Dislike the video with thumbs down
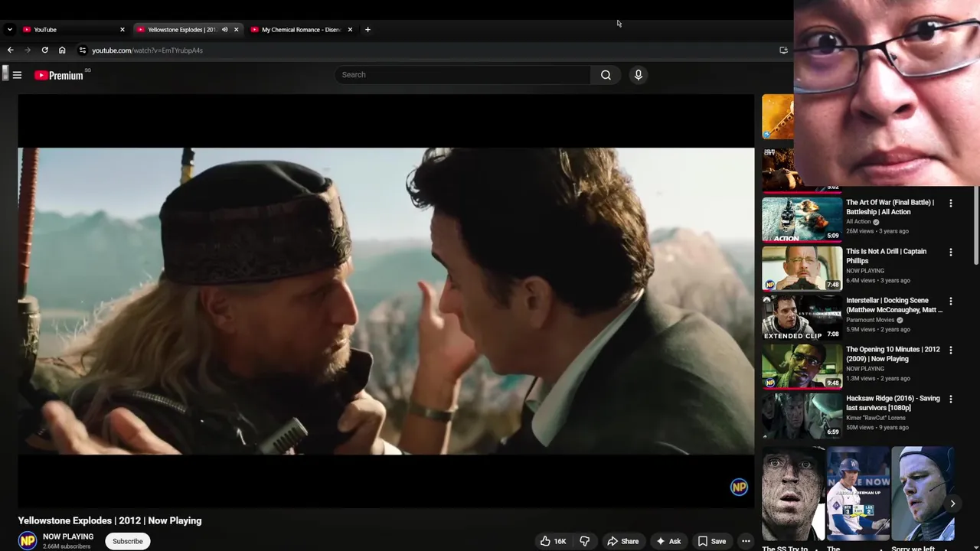This screenshot has width=980, height=551. click(x=584, y=541)
